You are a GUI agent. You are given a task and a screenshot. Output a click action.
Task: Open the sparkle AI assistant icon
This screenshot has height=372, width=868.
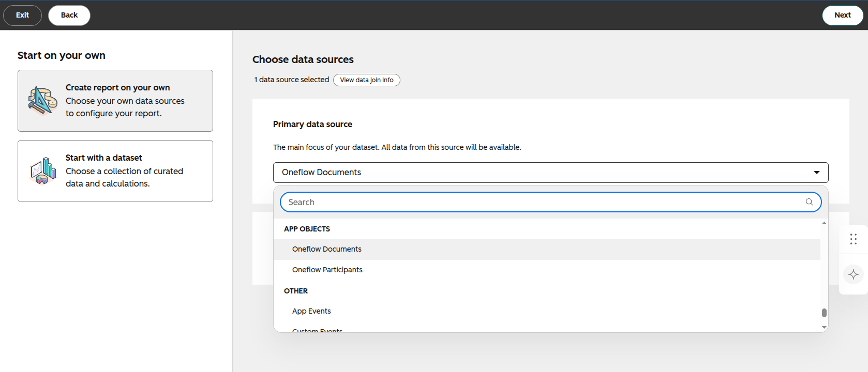pos(854,274)
